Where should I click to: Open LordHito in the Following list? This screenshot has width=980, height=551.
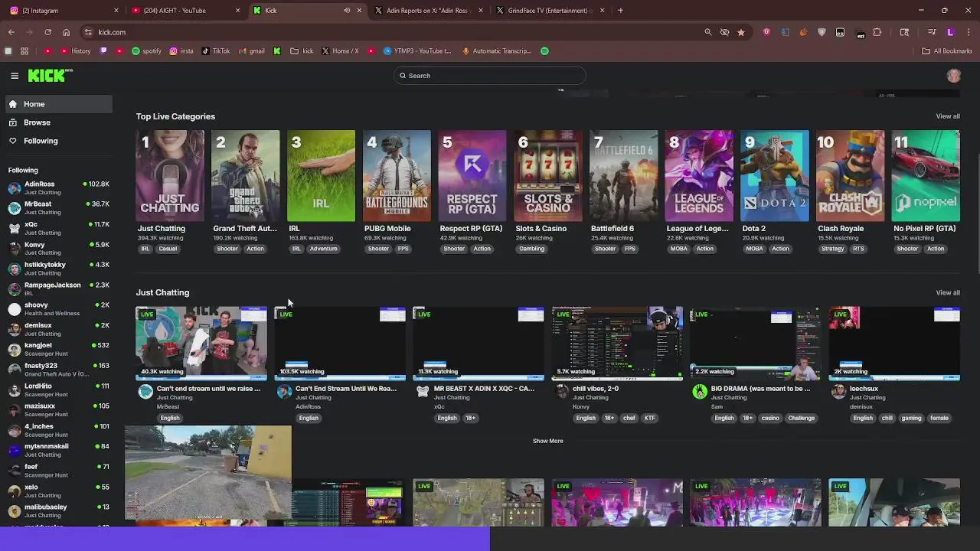pos(58,390)
